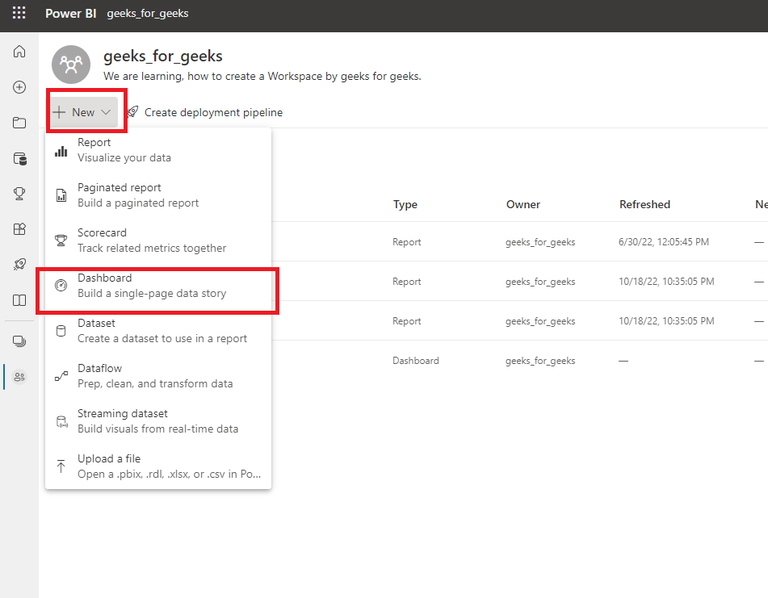The width and height of the screenshot is (768, 598).
Task: Sort by the Type column header
Action: coord(405,204)
